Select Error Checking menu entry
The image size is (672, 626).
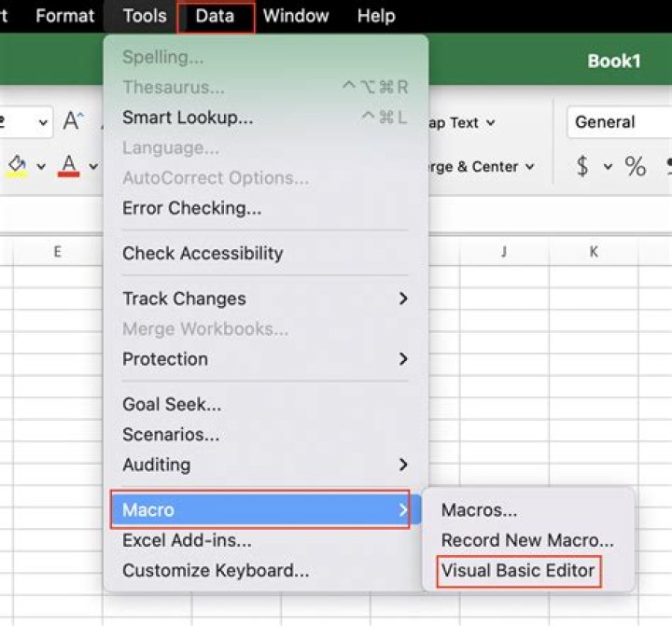pos(266,208)
